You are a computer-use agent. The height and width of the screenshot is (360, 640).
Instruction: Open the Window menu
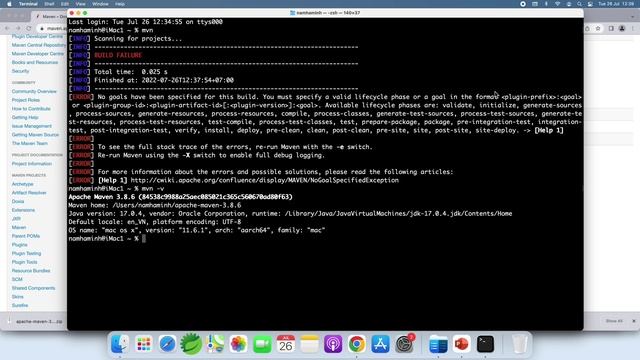pos(100,4)
